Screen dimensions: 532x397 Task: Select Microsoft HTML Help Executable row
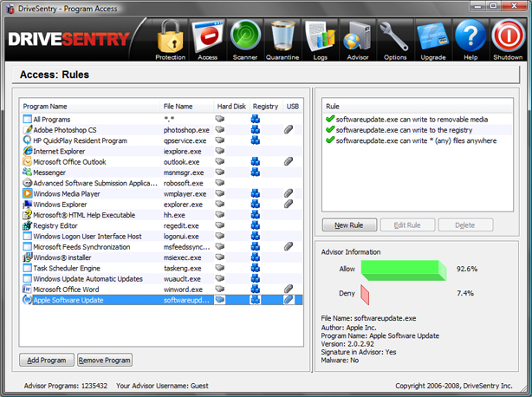pyautogui.click(x=161, y=215)
